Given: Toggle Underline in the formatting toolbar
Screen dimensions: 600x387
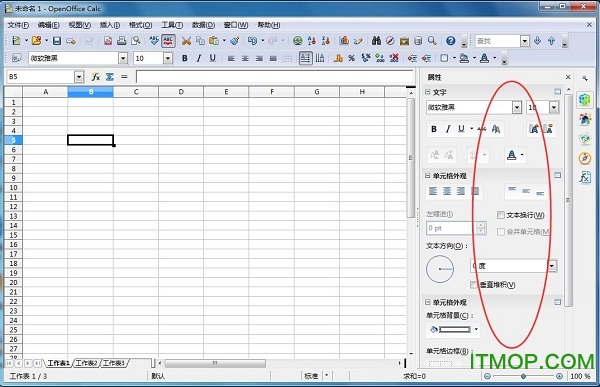Looking at the screenshot, I should tap(213, 58).
